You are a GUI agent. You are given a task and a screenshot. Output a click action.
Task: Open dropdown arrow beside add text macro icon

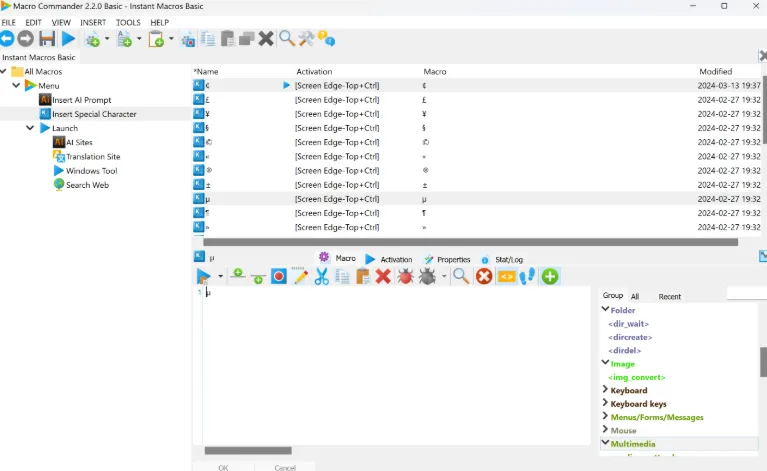pos(139,39)
